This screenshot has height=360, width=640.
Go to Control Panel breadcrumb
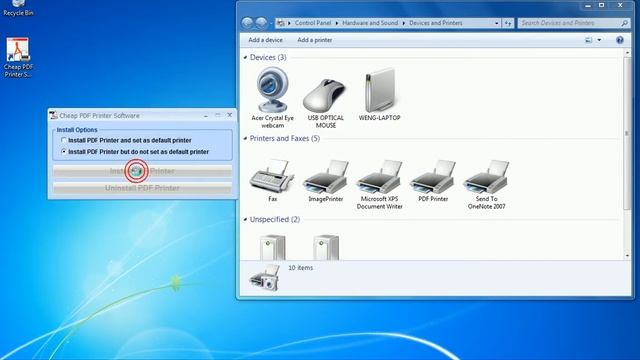tap(313, 23)
